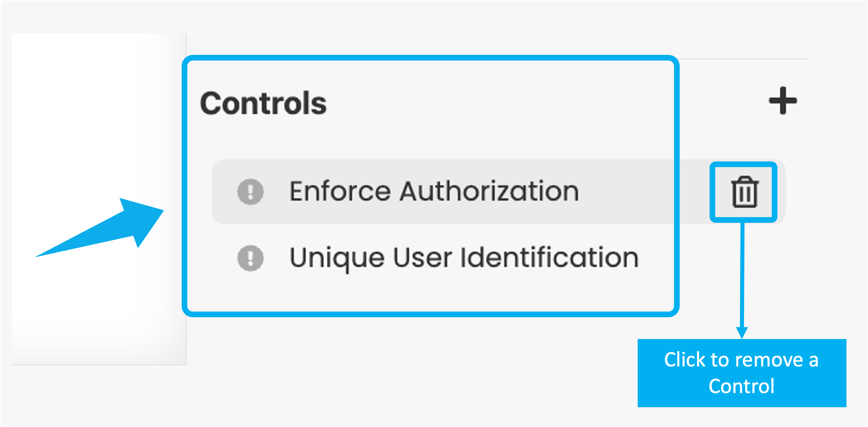Delete Enforce Authorization using trash icon

[744, 192]
